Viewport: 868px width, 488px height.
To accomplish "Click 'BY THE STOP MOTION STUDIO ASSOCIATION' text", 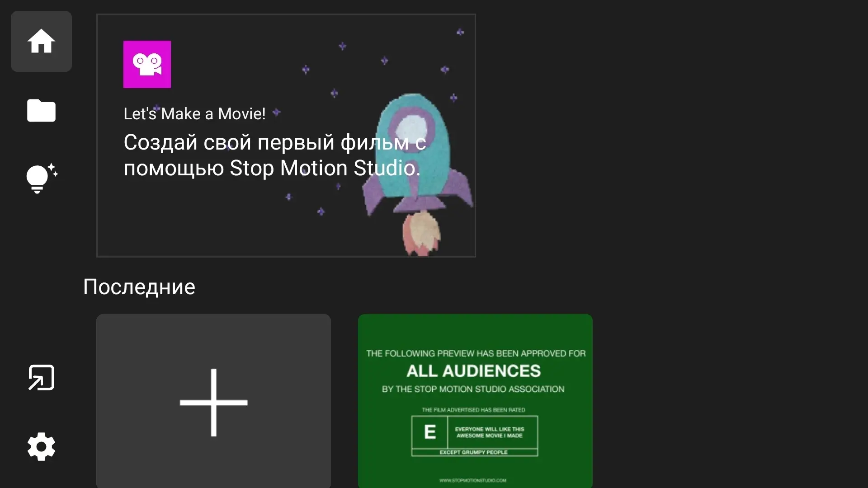I will [x=473, y=389].
